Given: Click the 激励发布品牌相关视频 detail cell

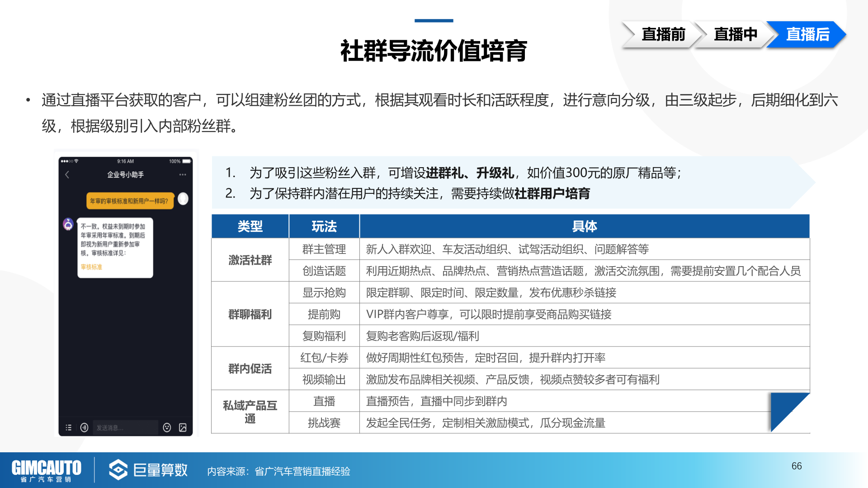Looking at the screenshot, I should [x=585, y=379].
